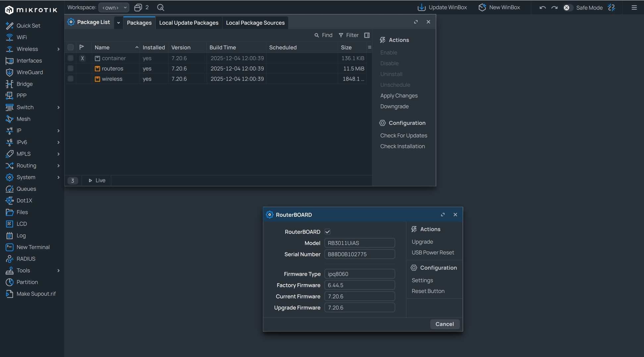Click the Partition sidebar icon
This screenshot has height=357, width=644.
[x=10, y=282]
